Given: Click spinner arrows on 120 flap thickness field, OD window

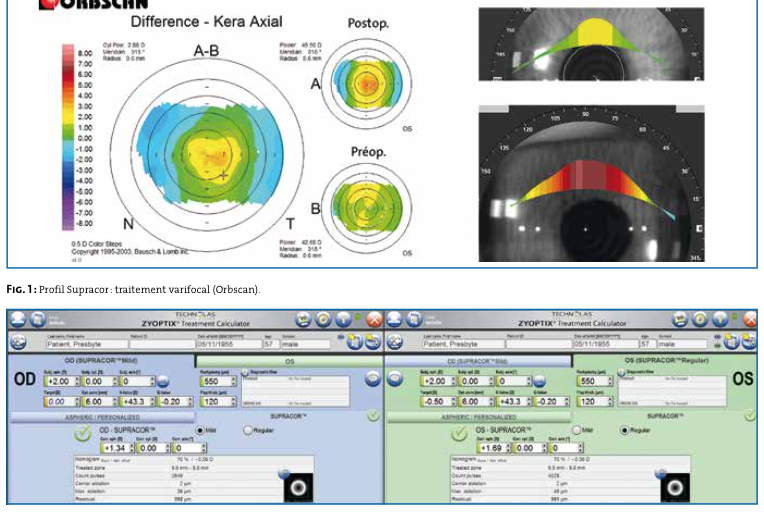Looking at the screenshot, I should (x=233, y=402).
